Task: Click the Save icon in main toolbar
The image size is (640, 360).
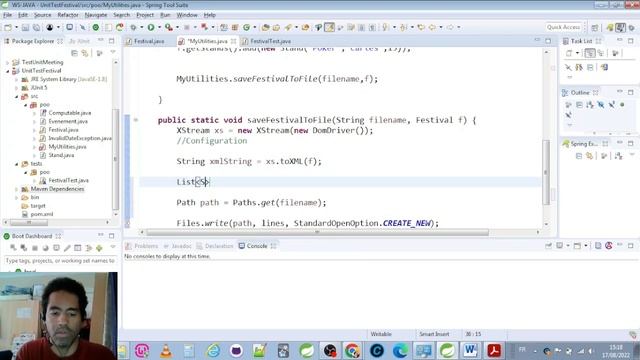Action: tap(25, 27)
